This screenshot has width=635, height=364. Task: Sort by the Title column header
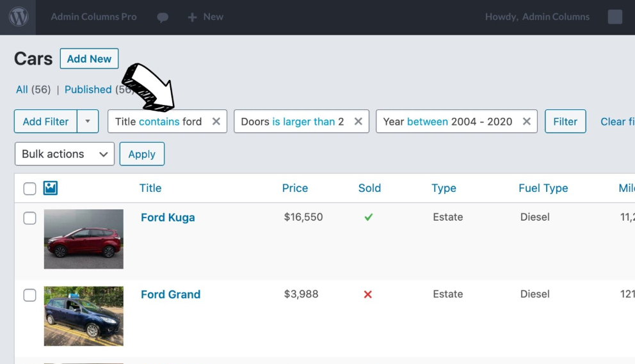pos(150,188)
